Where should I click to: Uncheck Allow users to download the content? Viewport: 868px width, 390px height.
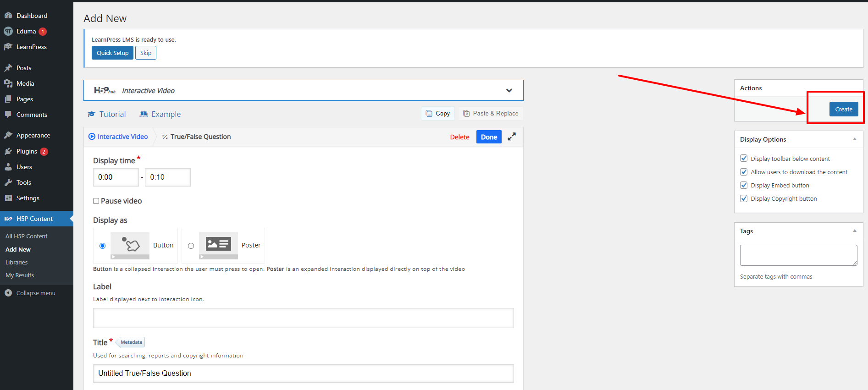[x=744, y=172]
